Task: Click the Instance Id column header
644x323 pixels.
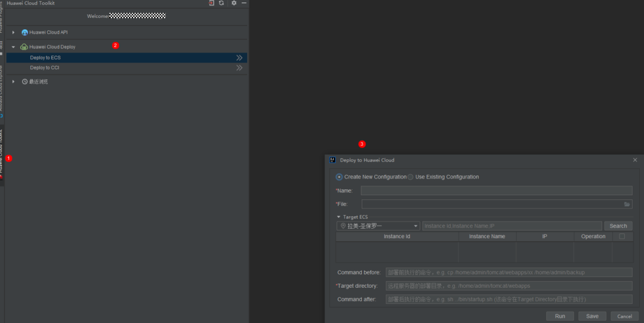Action: tap(397, 236)
